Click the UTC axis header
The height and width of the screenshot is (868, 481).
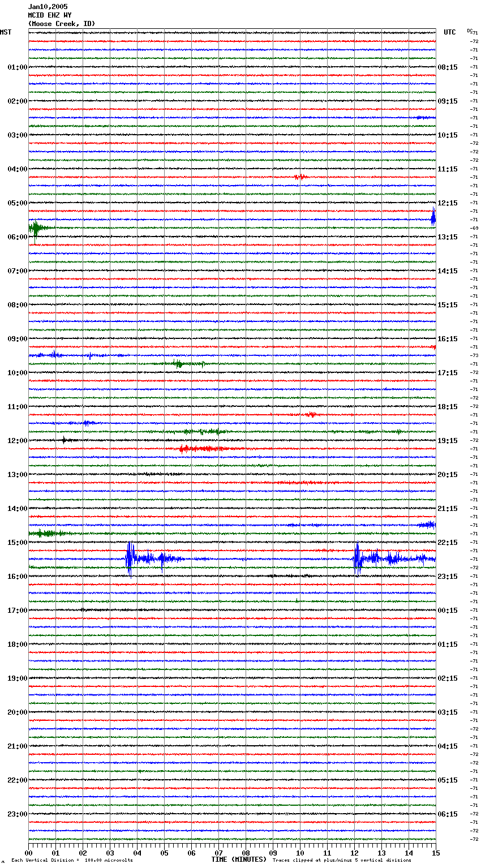[x=450, y=32]
